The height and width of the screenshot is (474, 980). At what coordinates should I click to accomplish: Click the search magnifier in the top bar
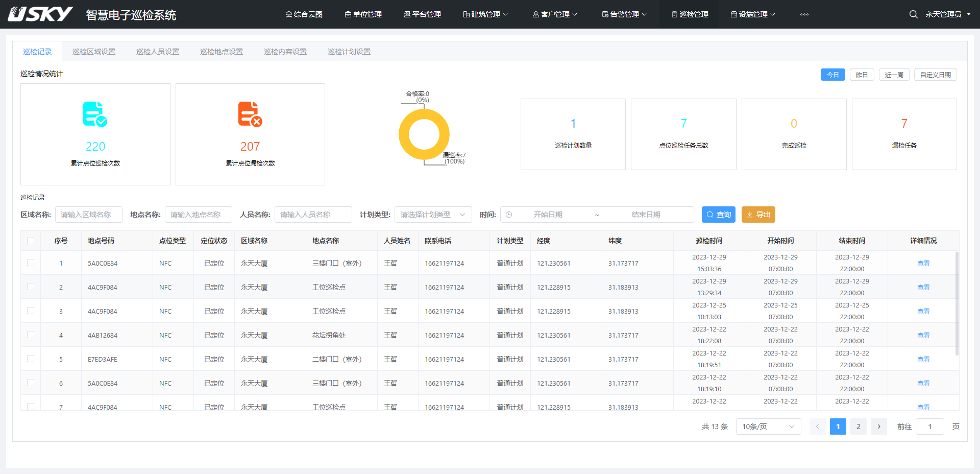click(x=913, y=14)
